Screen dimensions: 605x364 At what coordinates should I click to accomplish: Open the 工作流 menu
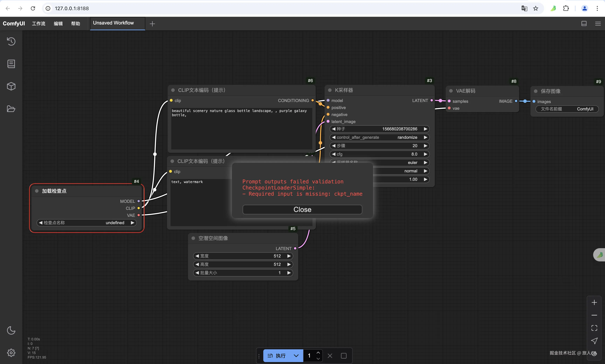click(x=39, y=24)
